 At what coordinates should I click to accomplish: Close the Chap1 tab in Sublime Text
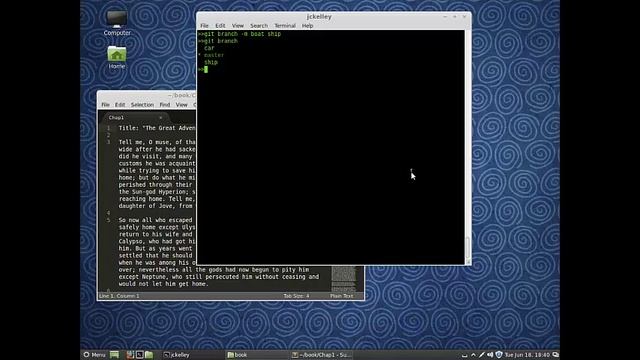[x=160, y=118]
